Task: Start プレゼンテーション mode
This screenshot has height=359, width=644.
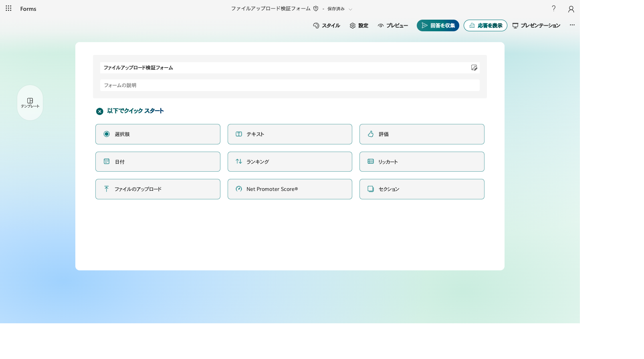Action: pyautogui.click(x=536, y=26)
